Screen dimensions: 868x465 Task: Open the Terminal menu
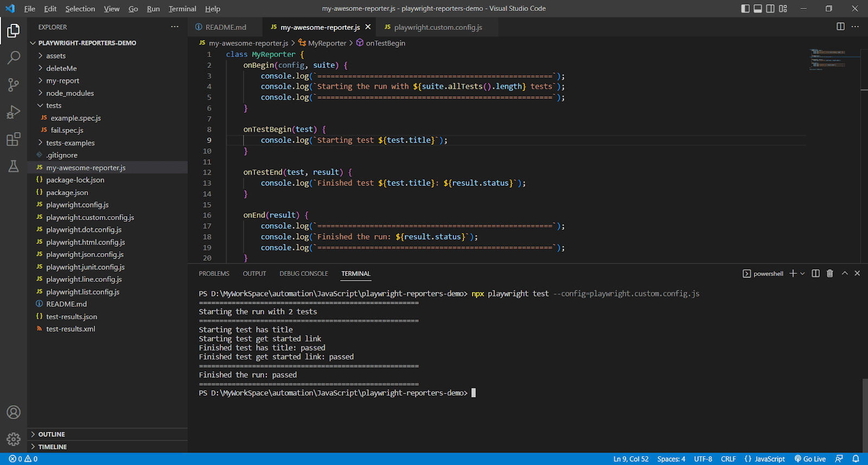pyautogui.click(x=182, y=9)
